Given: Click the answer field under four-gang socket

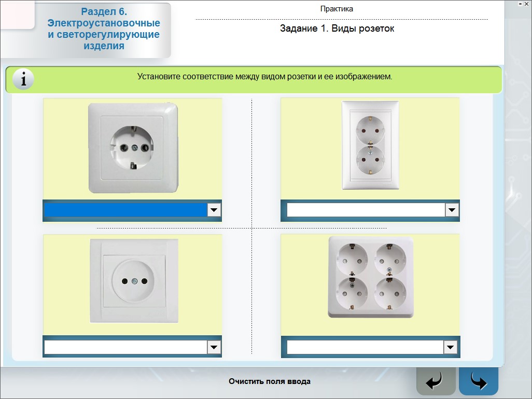Looking at the screenshot, I should coord(366,347).
